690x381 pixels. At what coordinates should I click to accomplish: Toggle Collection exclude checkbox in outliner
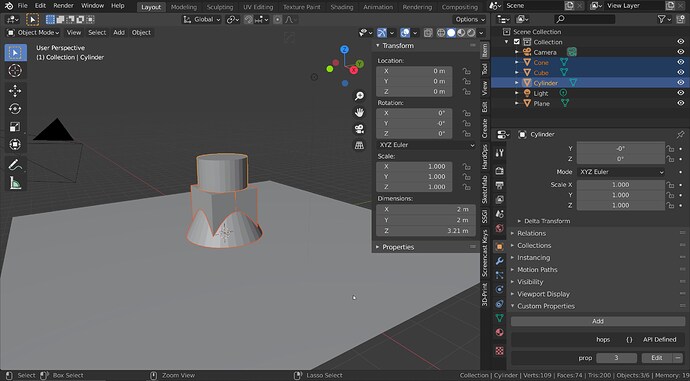coord(517,42)
